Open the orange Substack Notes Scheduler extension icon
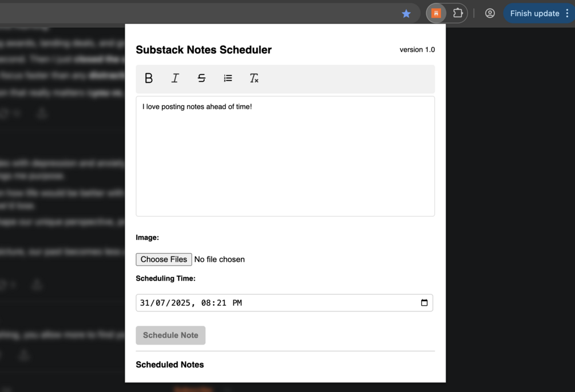Viewport: 575px width, 392px height. (436, 14)
